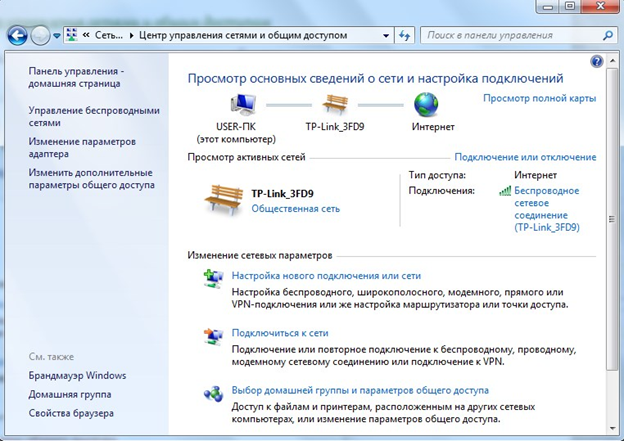Click «См. также» sidebar heading
624x441 pixels.
coord(51,357)
